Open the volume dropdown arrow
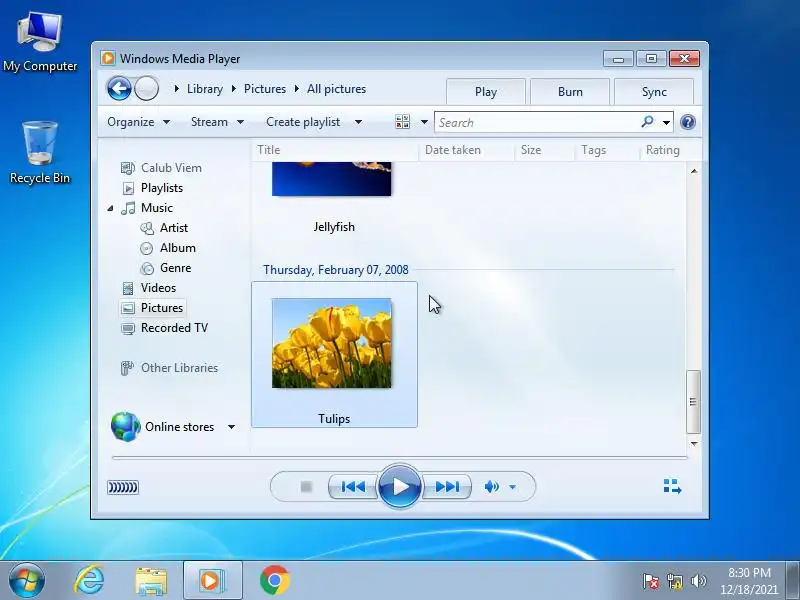Screen dimensions: 800x600 coord(512,487)
